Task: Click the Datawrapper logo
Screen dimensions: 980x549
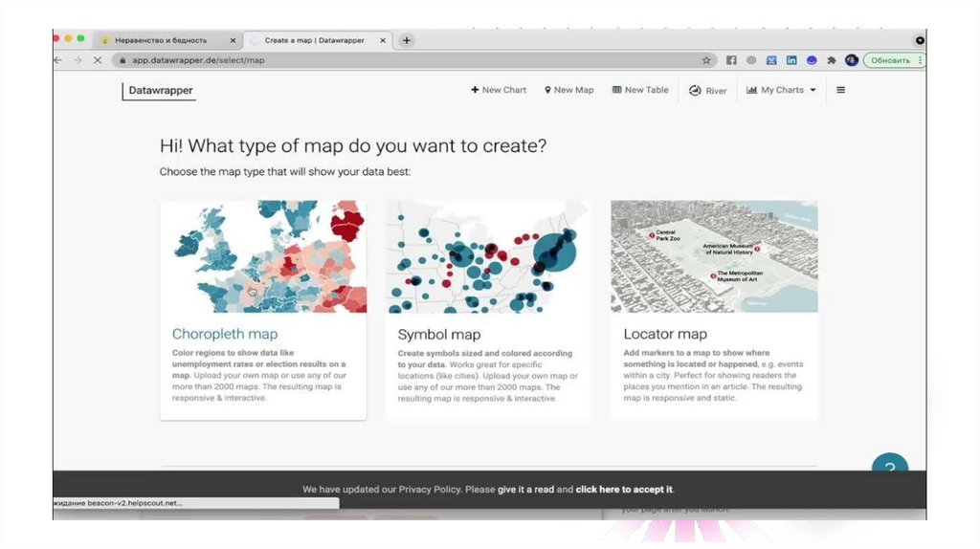Action: tap(160, 91)
